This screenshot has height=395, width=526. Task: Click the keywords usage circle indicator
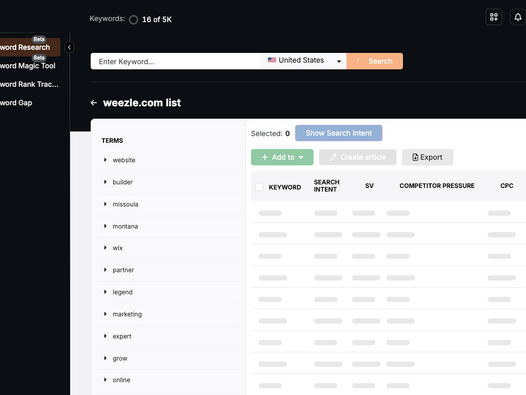click(x=134, y=20)
